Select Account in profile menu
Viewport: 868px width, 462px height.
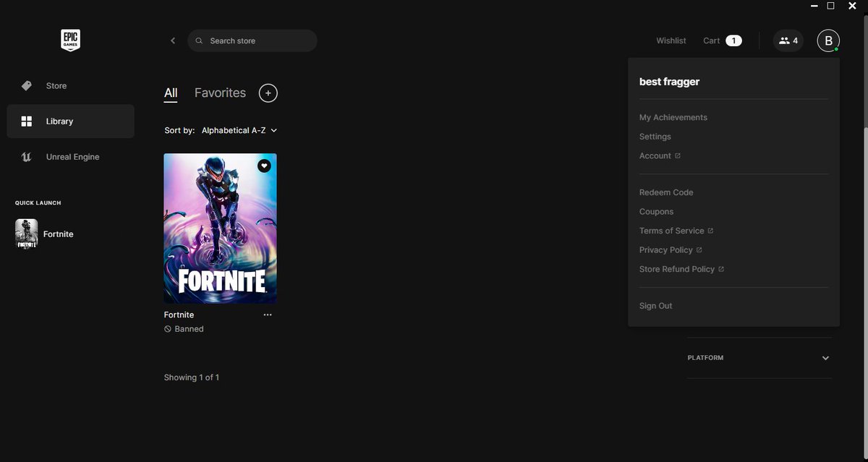(x=655, y=155)
